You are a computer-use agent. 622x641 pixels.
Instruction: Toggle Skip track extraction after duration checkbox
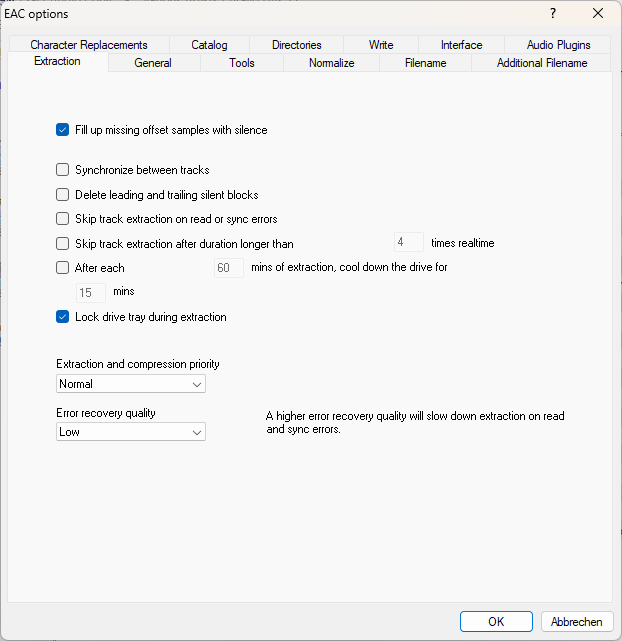[63, 243]
